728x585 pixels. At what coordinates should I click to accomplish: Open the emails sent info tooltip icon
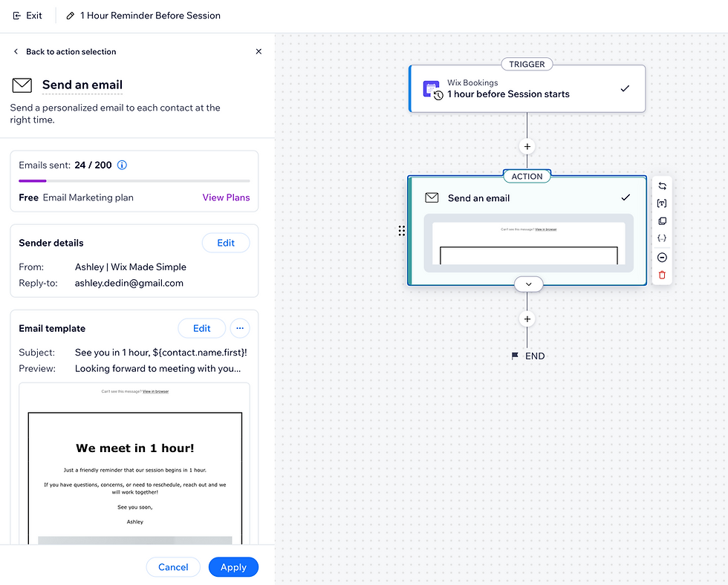pyautogui.click(x=122, y=165)
